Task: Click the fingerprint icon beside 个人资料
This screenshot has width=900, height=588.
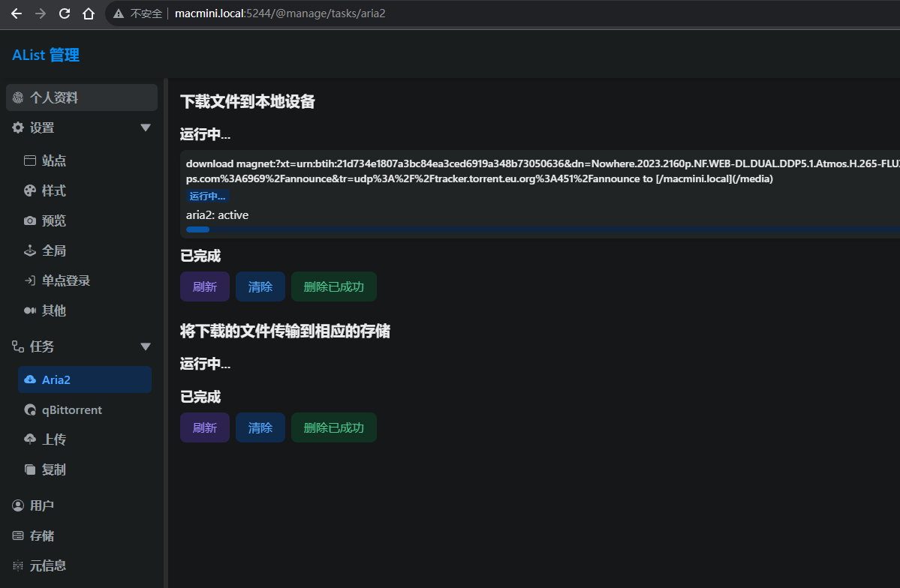Action: pyautogui.click(x=18, y=97)
